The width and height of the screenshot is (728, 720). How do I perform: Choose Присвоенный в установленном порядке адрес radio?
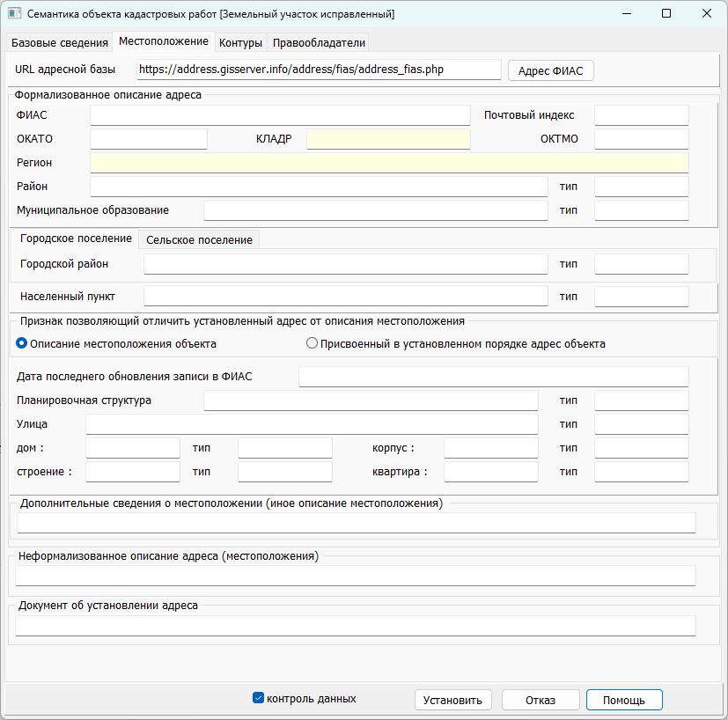312,344
